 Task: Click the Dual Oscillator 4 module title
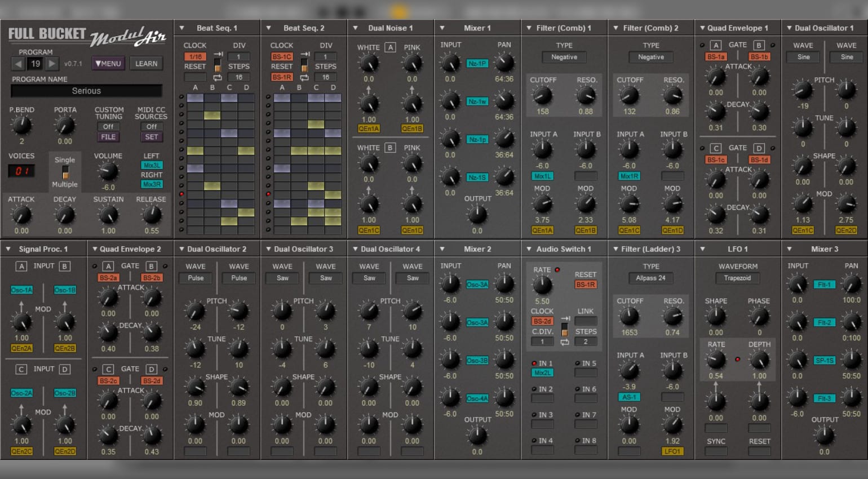[x=390, y=249]
